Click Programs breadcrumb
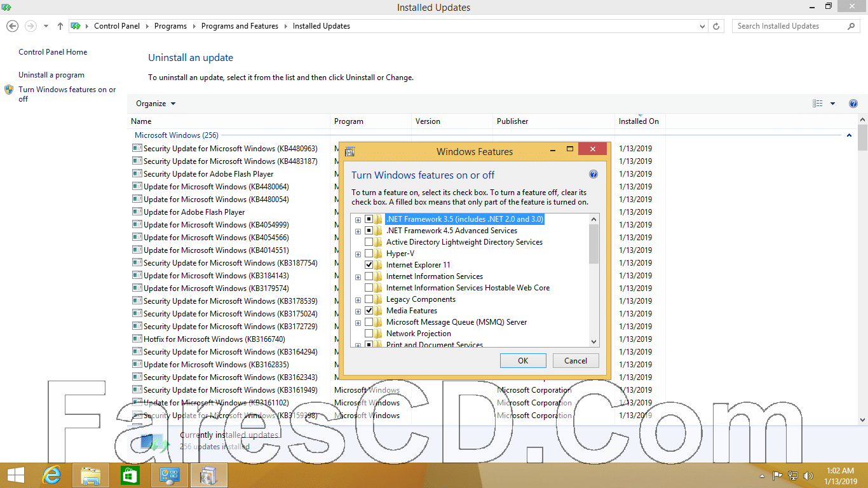 pyautogui.click(x=170, y=26)
